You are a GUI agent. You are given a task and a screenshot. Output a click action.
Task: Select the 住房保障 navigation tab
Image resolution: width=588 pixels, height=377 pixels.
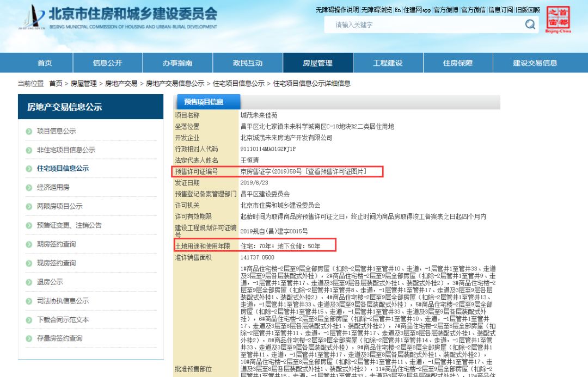459,63
